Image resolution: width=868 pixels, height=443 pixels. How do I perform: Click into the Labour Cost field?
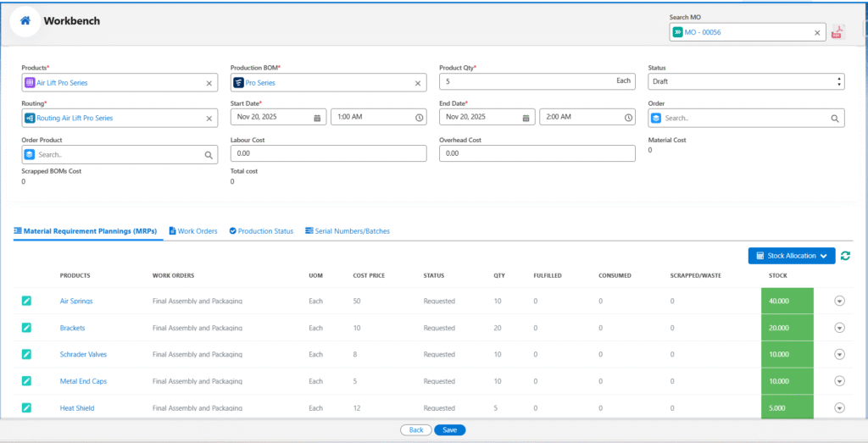[328, 153]
